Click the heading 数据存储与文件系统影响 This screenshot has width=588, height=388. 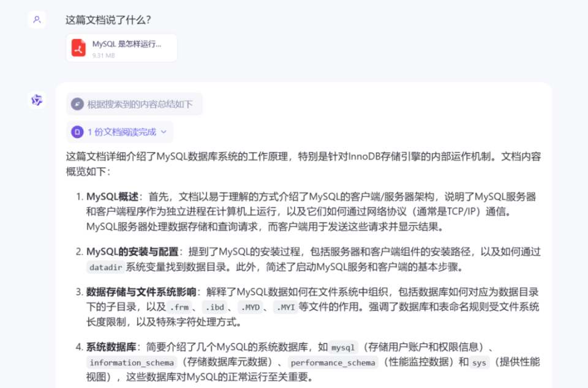tap(141, 292)
